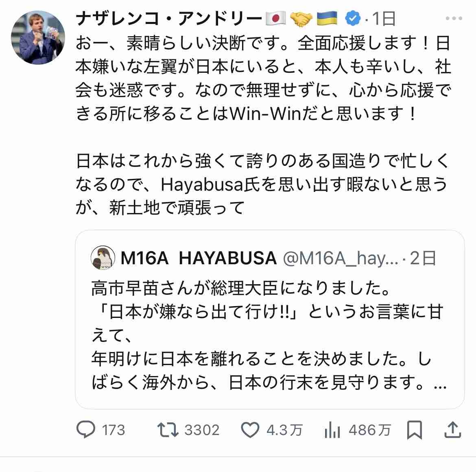The image size is (476, 472).
Task: Tap the blue verified badge
Action: click(352, 19)
